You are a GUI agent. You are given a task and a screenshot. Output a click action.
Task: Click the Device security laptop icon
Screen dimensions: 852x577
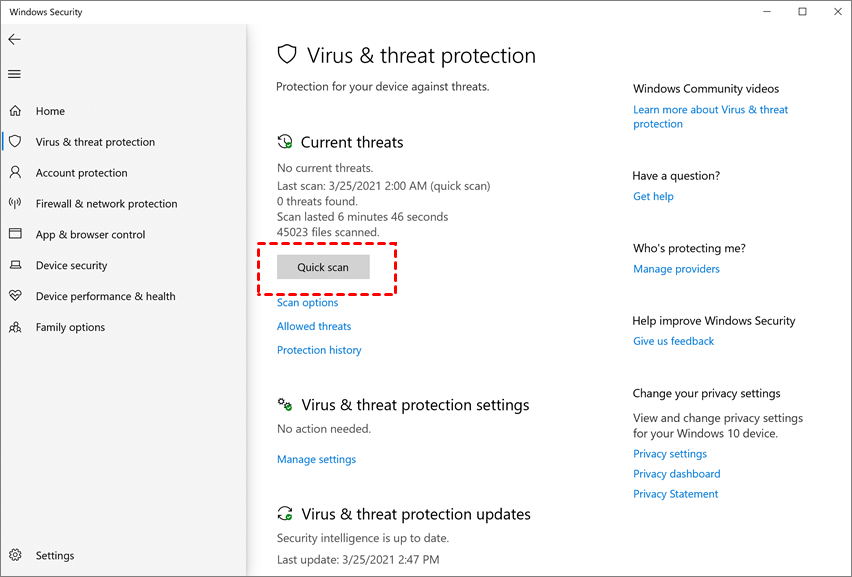point(15,265)
